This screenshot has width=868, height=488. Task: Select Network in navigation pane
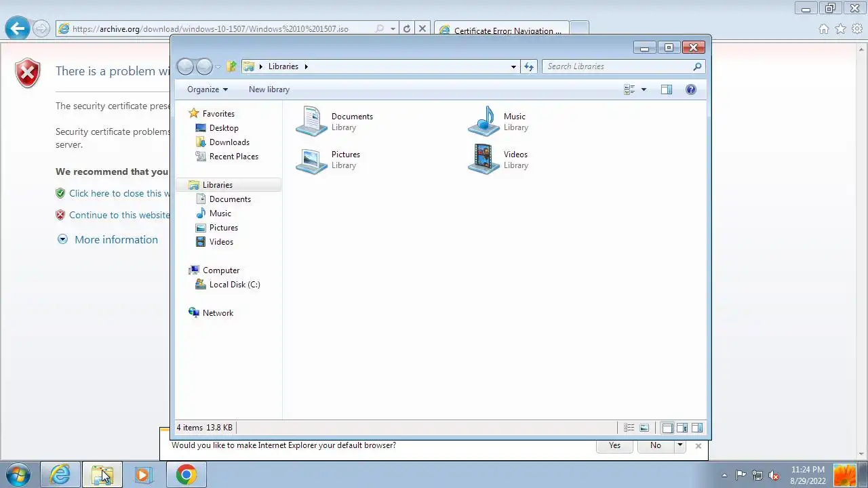[218, 313]
